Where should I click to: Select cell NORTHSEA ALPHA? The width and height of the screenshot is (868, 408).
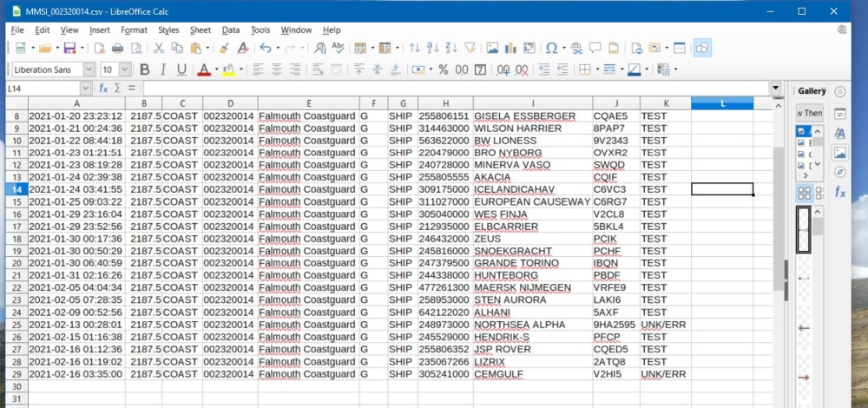[x=533, y=325]
